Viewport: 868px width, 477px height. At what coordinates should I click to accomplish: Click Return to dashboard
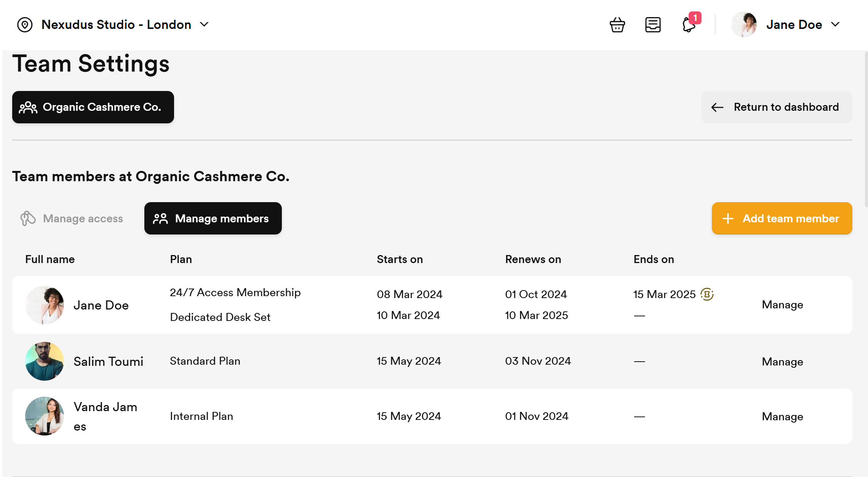click(x=777, y=107)
